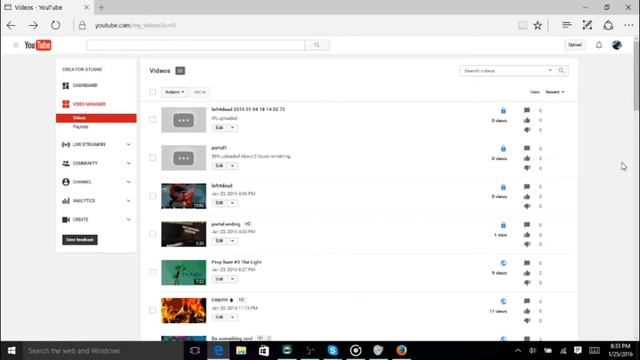This screenshot has width=640, height=360.
Task: Open the Edit dropdown arrow for left4dead video
Action: coord(232,203)
